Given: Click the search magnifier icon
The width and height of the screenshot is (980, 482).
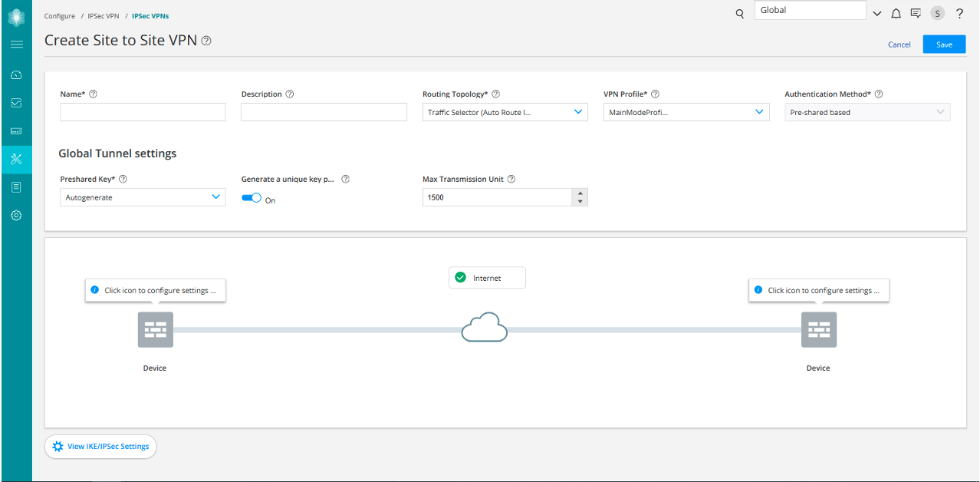Looking at the screenshot, I should [740, 14].
